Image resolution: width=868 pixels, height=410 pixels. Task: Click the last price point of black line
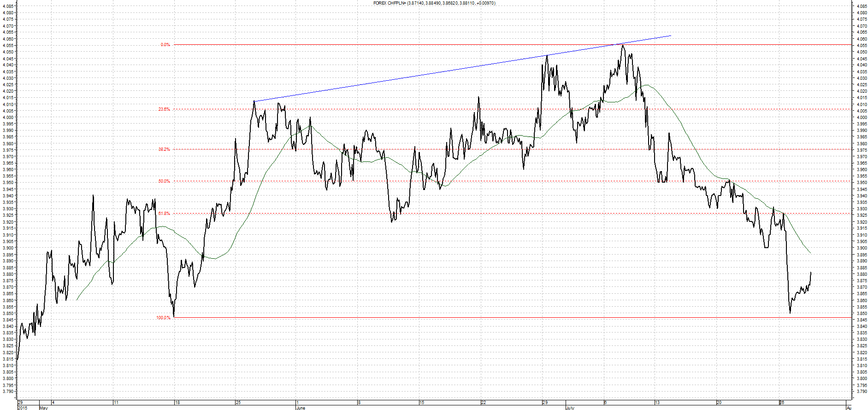pyautogui.click(x=811, y=272)
